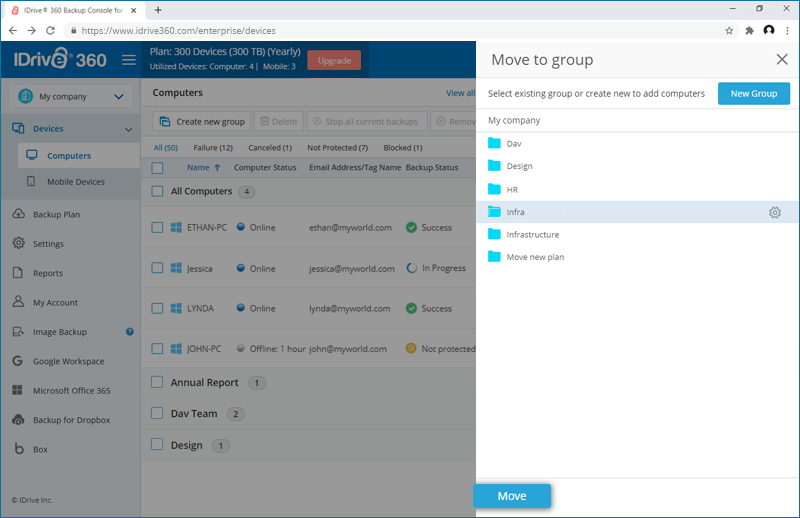Click the New Group button
800x518 pixels.
tap(754, 93)
